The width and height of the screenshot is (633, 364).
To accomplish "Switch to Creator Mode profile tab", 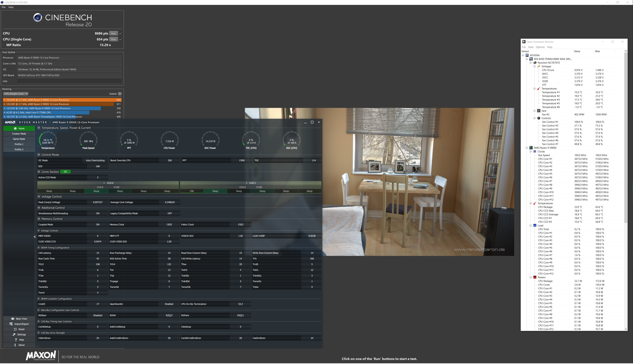I will (x=19, y=134).
